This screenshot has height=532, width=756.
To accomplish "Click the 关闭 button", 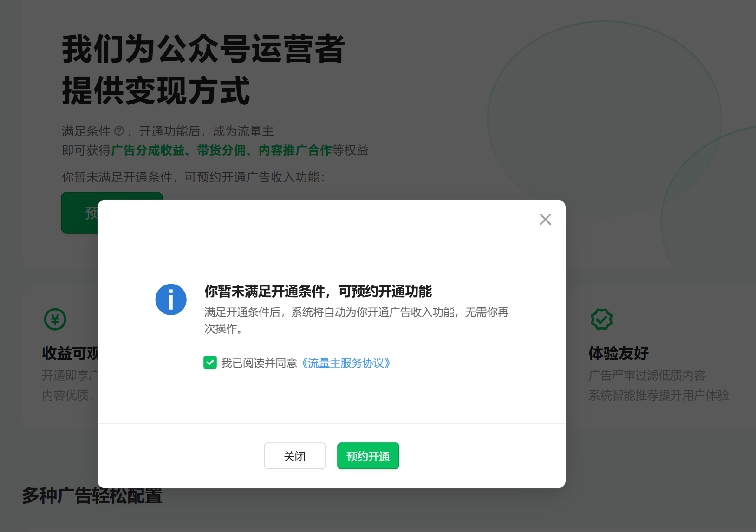I will (295, 456).
